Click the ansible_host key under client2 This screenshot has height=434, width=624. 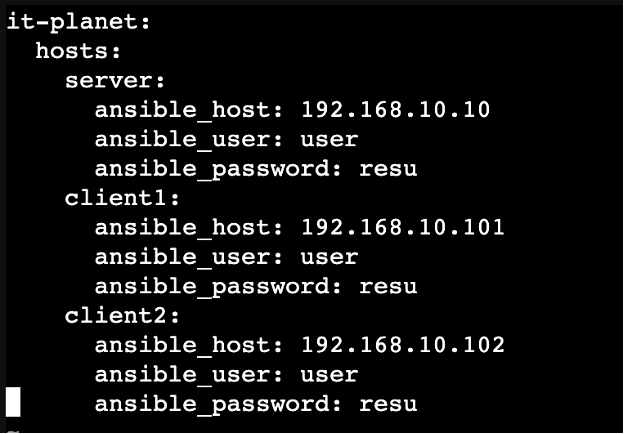coord(185,345)
